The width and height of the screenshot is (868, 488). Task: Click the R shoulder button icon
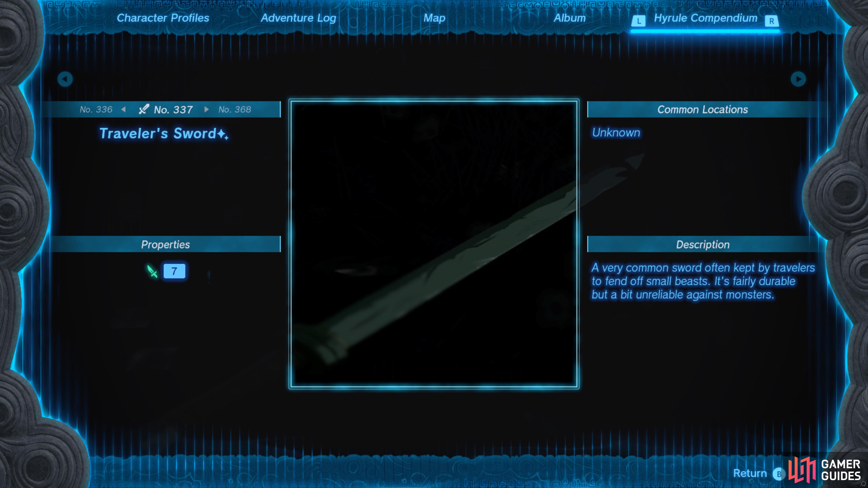(x=771, y=21)
